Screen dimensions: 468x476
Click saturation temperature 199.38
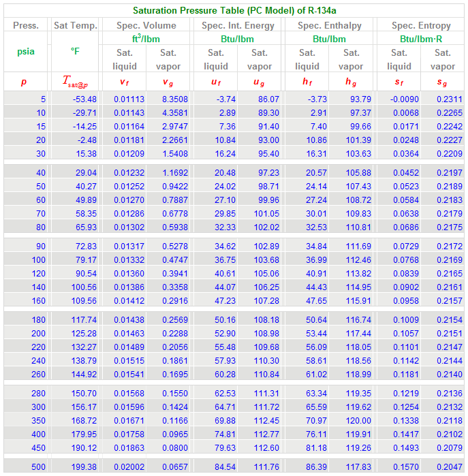pos(84,467)
